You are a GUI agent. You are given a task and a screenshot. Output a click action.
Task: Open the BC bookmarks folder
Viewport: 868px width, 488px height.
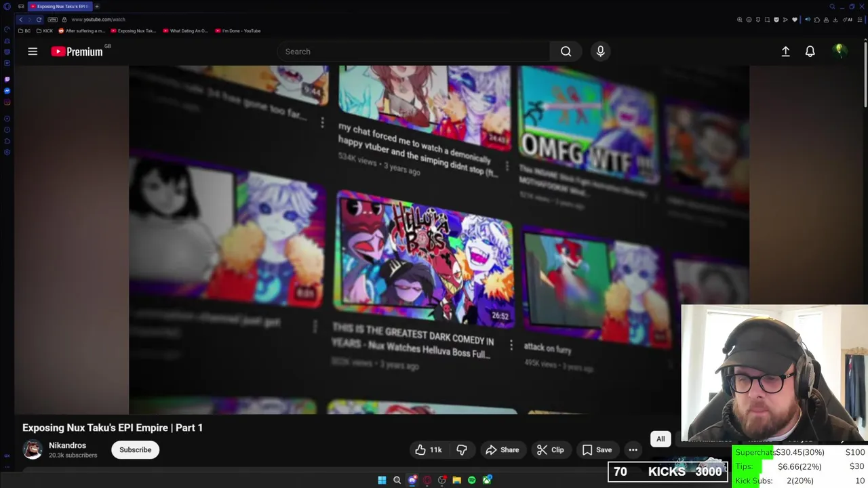25,30
